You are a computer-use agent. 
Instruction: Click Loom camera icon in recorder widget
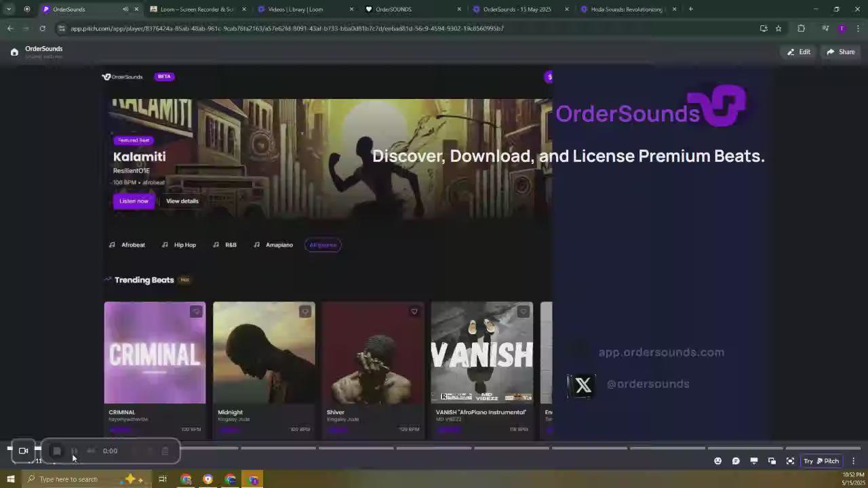pyautogui.click(x=23, y=451)
